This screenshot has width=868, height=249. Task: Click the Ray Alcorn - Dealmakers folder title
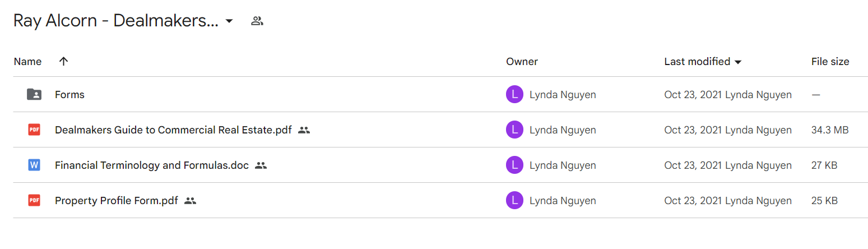pos(115,21)
